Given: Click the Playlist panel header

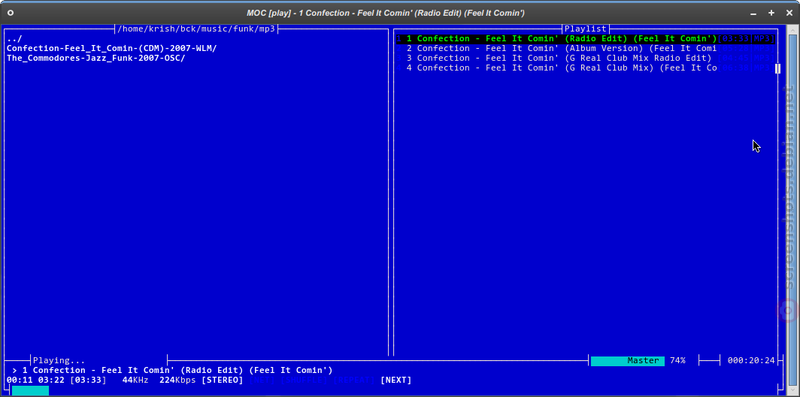Looking at the screenshot, I should click(x=585, y=29).
